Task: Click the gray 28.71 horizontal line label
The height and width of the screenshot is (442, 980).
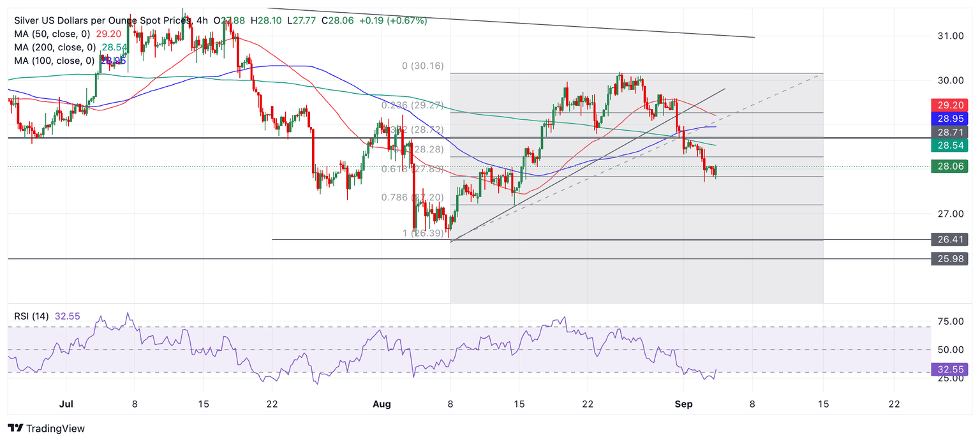Action: (949, 133)
